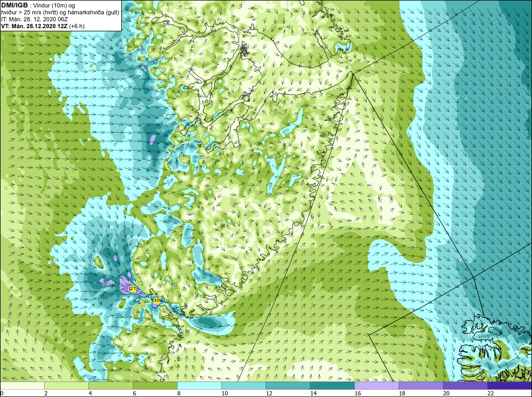Select the 18–20 m/s purple legend swatch
This screenshot has height=397, width=532.
click(x=421, y=386)
